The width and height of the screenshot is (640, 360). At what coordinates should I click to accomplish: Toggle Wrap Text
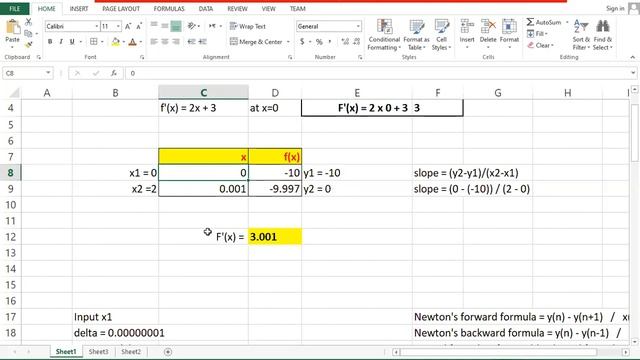point(247,26)
